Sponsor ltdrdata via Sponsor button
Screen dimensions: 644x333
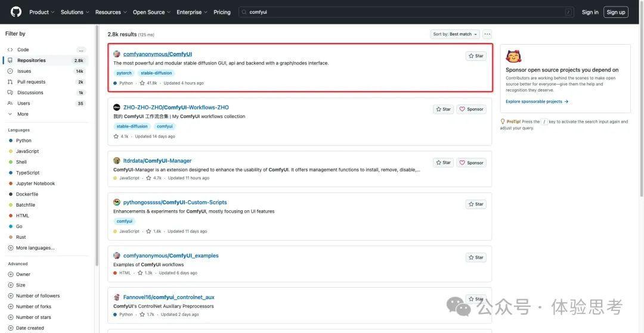471,163
